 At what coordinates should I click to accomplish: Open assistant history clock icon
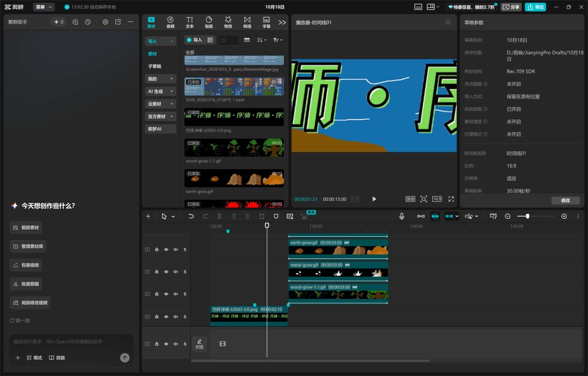[88, 22]
